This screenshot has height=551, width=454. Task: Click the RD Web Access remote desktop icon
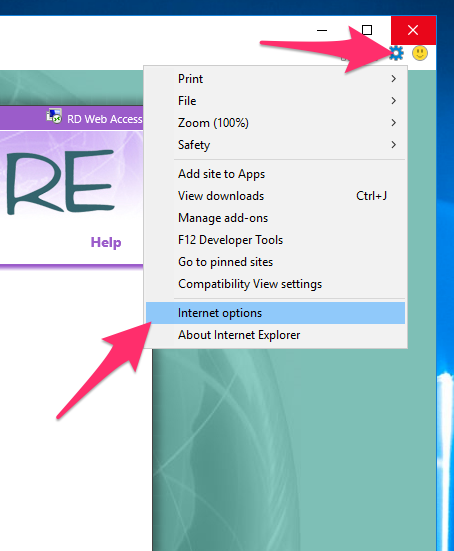54,116
